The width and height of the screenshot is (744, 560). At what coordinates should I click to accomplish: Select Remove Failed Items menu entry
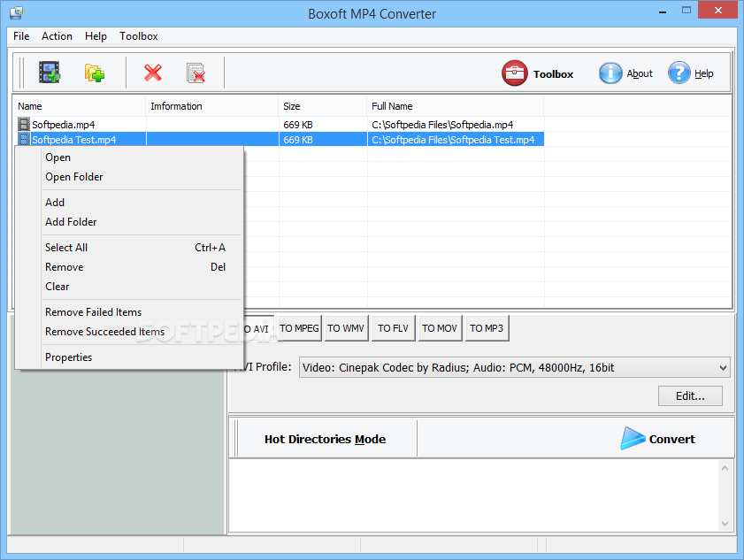[129, 312]
